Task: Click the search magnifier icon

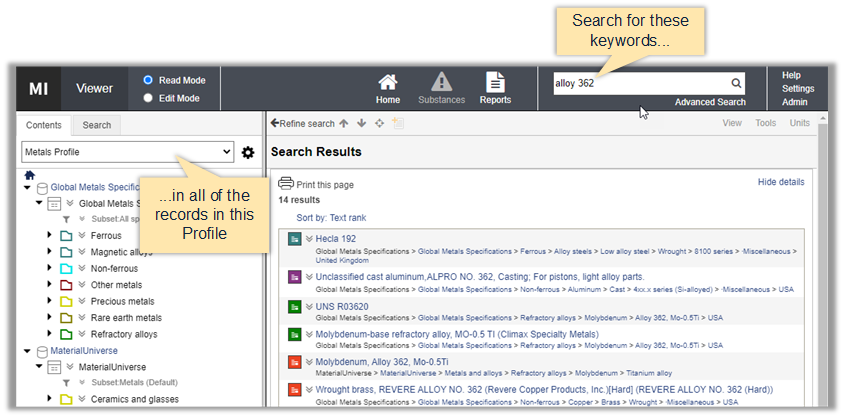Action: pyautogui.click(x=736, y=83)
